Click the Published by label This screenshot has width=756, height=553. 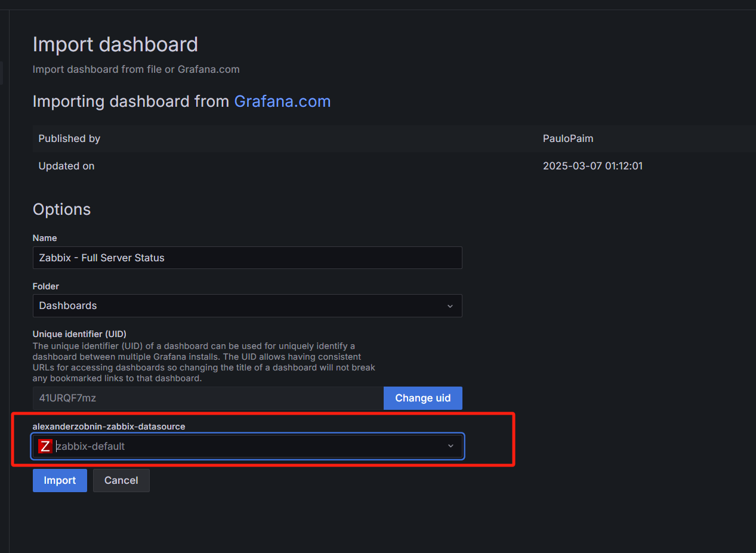coord(69,138)
